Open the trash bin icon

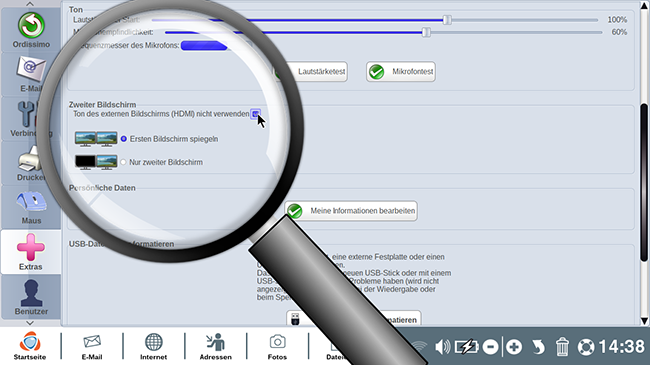point(562,347)
